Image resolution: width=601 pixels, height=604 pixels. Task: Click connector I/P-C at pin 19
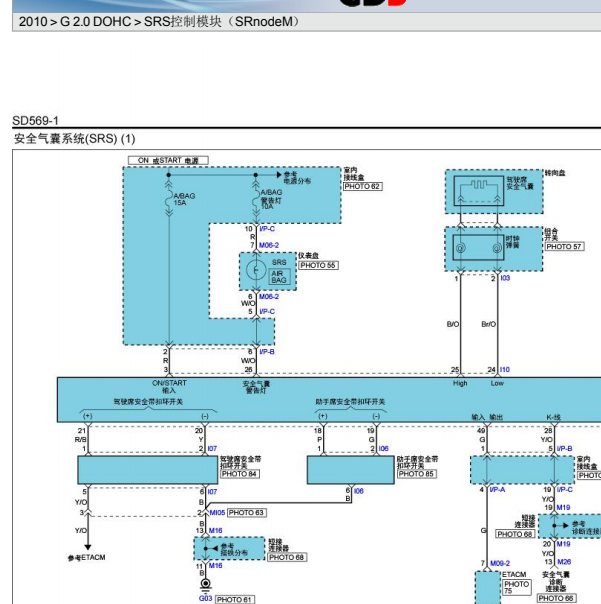pos(565,489)
